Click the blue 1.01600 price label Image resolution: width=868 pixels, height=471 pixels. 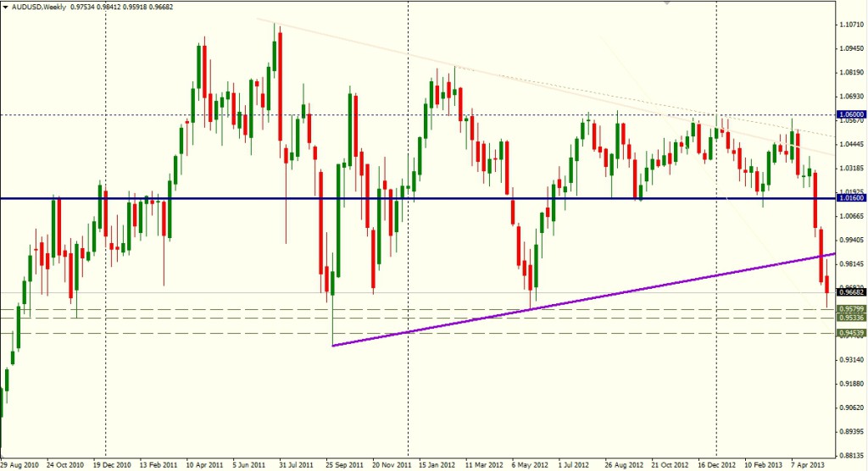pos(851,198)
